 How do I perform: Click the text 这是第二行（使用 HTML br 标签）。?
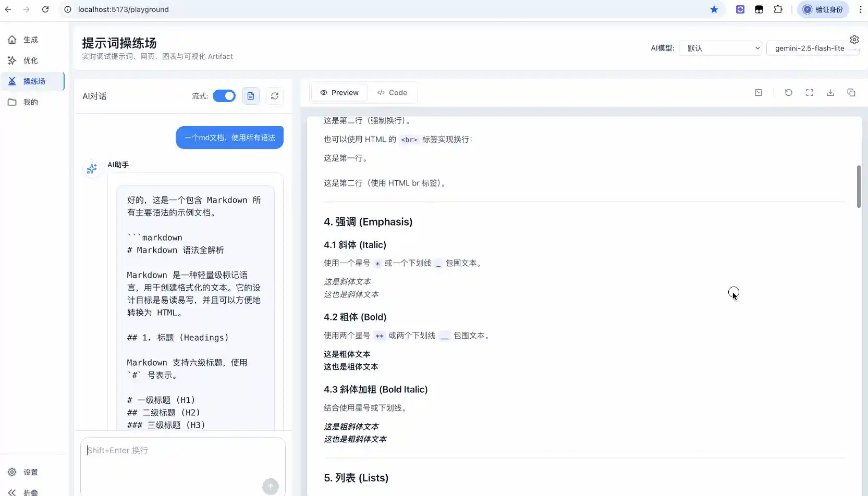click(386, 183)
